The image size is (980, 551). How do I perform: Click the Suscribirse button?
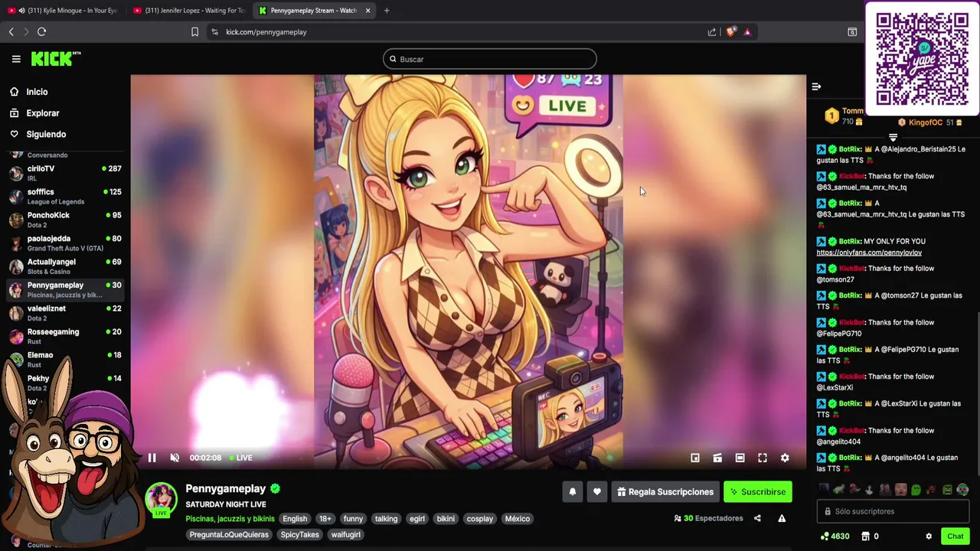tap(758, 492)
